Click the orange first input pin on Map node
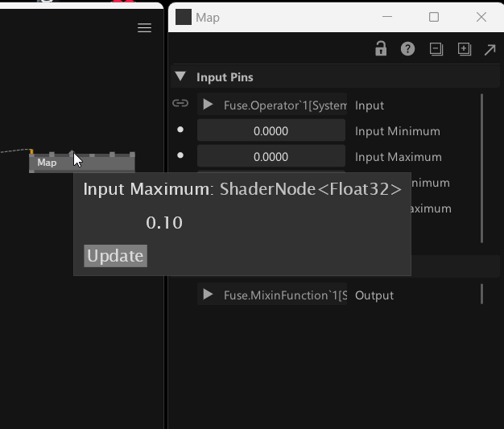The image size is (504, 429). point(31,151)
